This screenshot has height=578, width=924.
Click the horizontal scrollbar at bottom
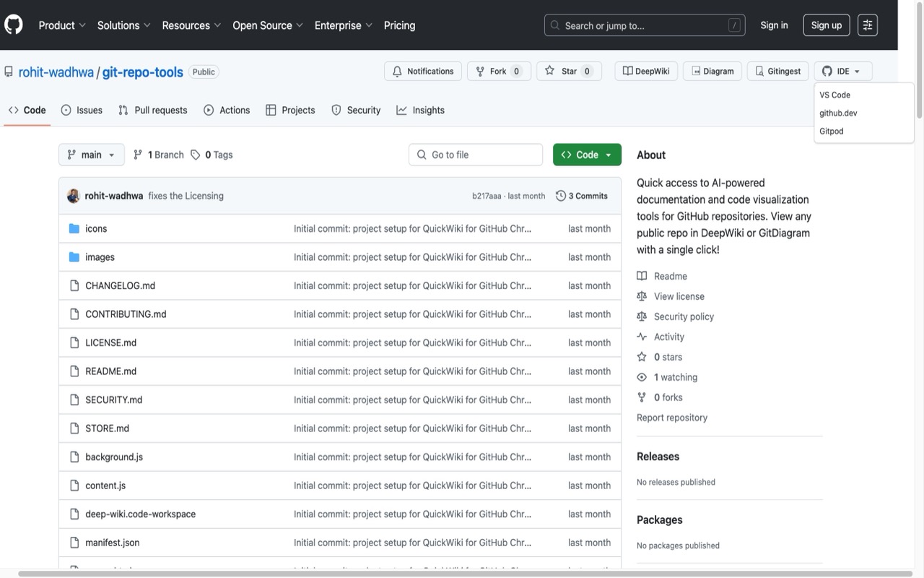(x=466, y=574)
